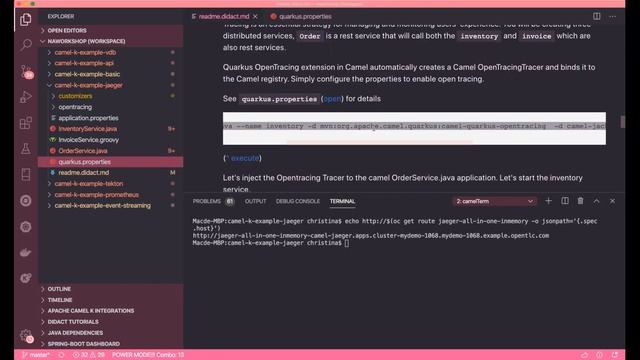Switch to the readme.didact.md editor tab
This screenshot has height=360, width=640.
[x=224, y=16]
